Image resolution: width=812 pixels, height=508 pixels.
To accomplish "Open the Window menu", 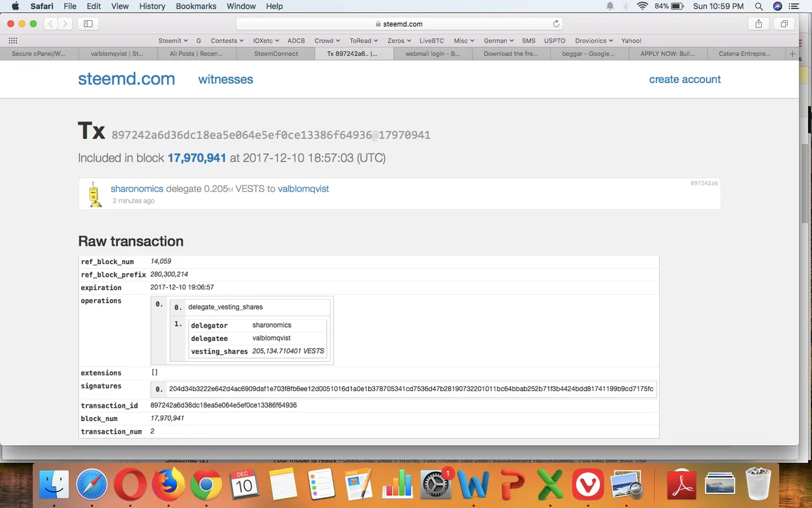I will (x=241, y=6).
